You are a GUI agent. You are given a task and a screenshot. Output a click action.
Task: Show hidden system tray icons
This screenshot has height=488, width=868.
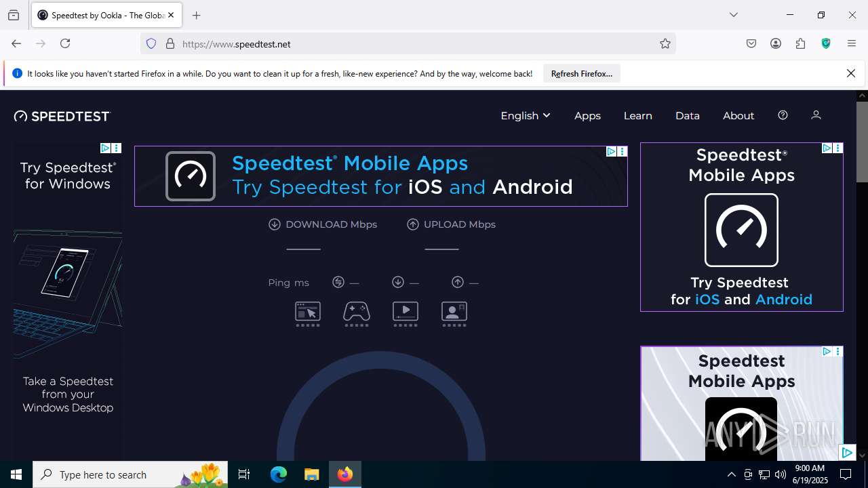pyautogui.click(x=731, y=474)
